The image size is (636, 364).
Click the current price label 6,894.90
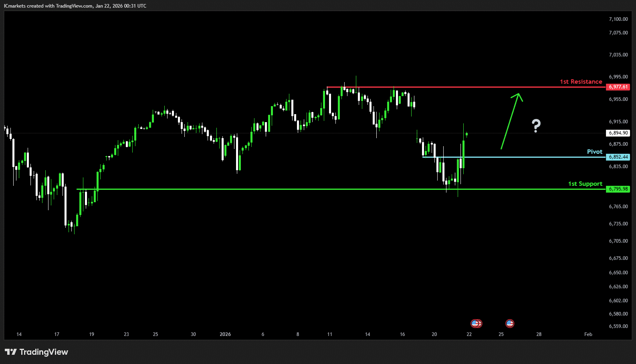click(x=618, y=133)
